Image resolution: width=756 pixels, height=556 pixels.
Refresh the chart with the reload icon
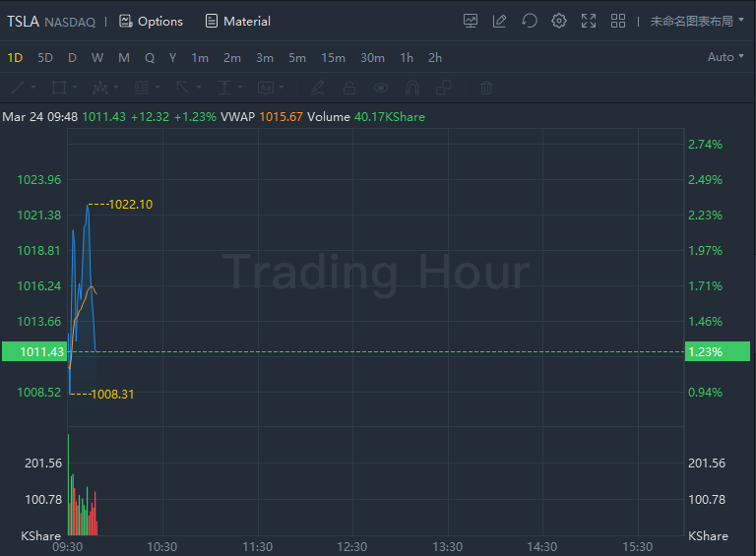pos(530,21)
